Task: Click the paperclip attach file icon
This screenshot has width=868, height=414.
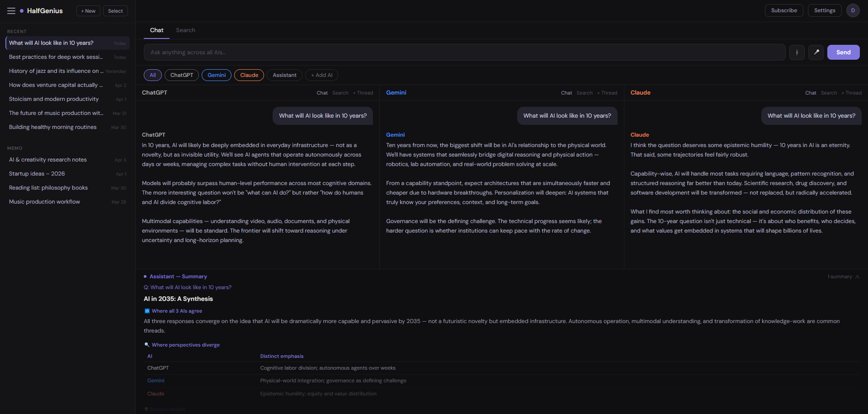Action: coord(797,52)
